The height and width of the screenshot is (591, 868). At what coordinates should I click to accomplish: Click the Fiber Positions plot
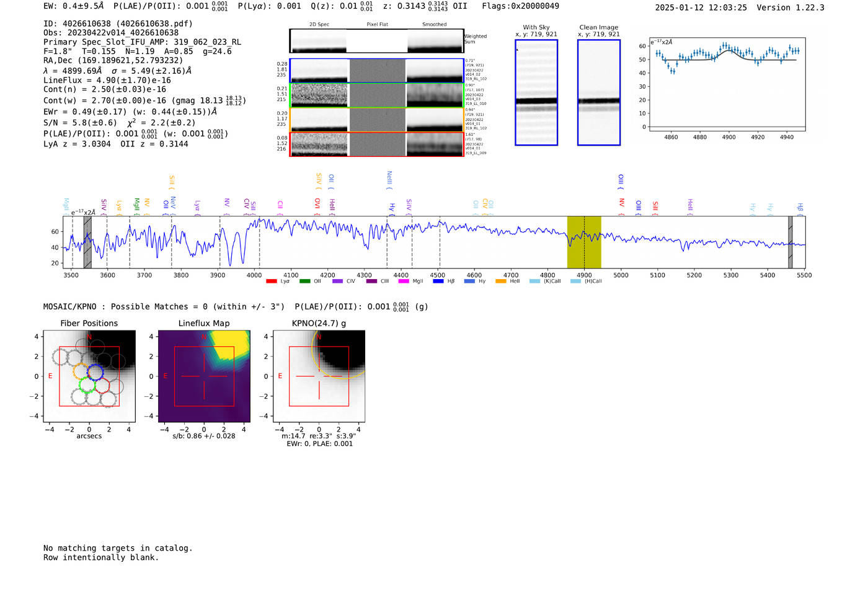pyautogui.click(x=89, y=376)
